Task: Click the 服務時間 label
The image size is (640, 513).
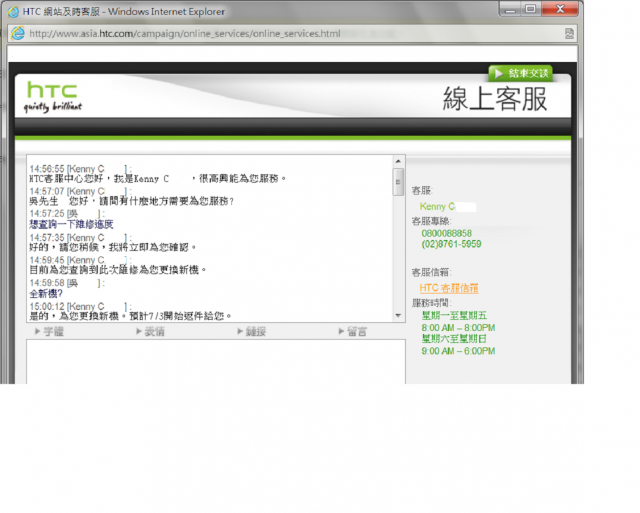Action: 431,303
